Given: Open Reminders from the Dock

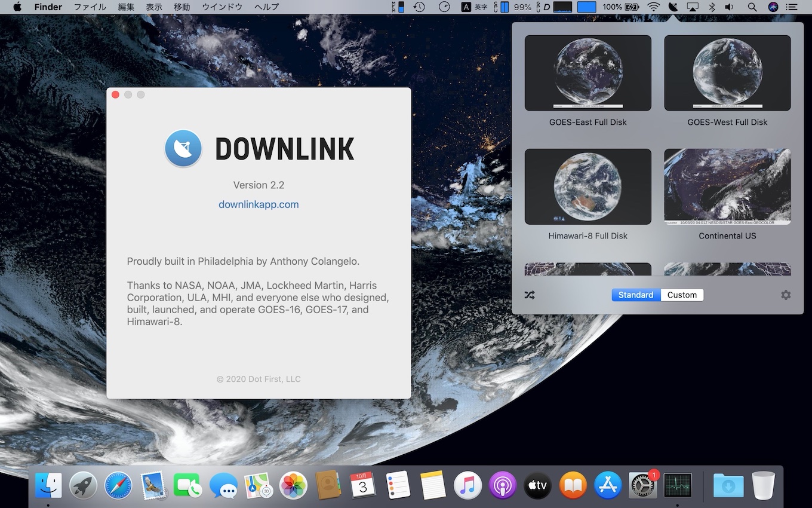Looking at the screenshot, I should point(398,485).
